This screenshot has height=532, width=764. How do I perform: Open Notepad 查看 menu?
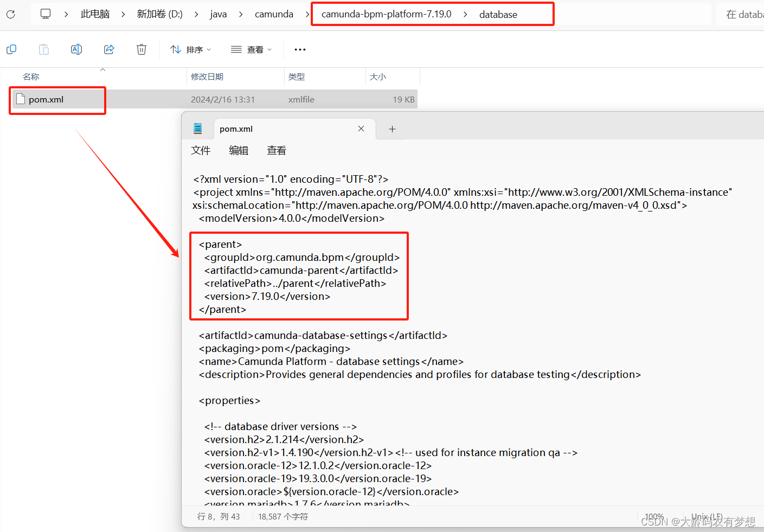(x=277, y=150)
